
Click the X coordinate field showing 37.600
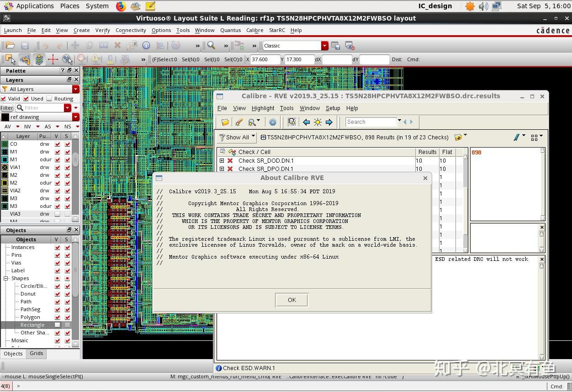[265, 59]
